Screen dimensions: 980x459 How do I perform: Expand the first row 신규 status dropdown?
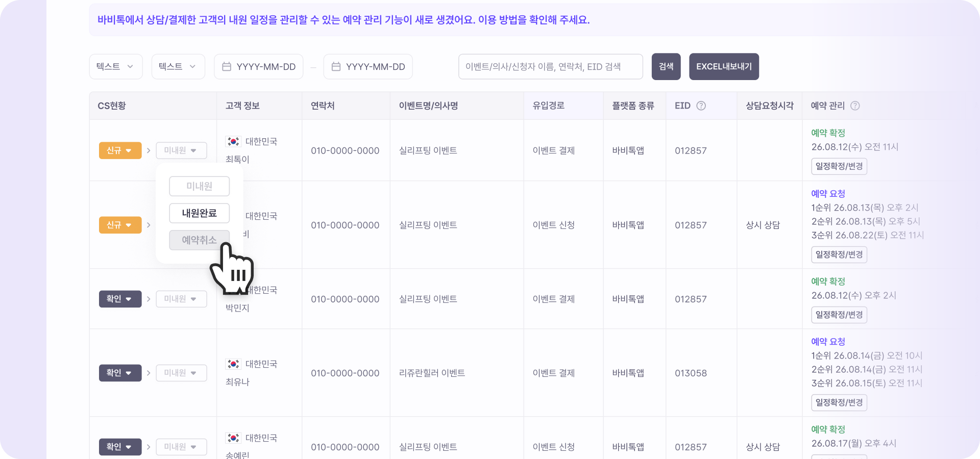(120, 150)
